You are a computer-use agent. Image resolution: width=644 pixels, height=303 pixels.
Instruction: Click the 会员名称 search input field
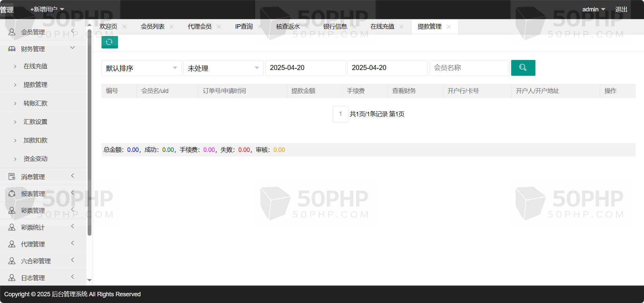point(469,68)
